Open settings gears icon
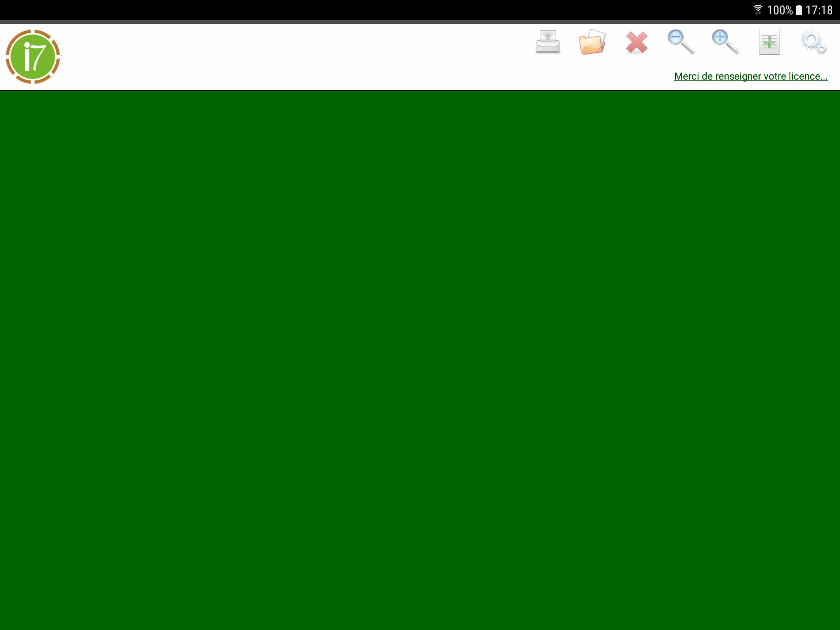The width and height of the screenshot is (840, 630). tap(814, 42)
